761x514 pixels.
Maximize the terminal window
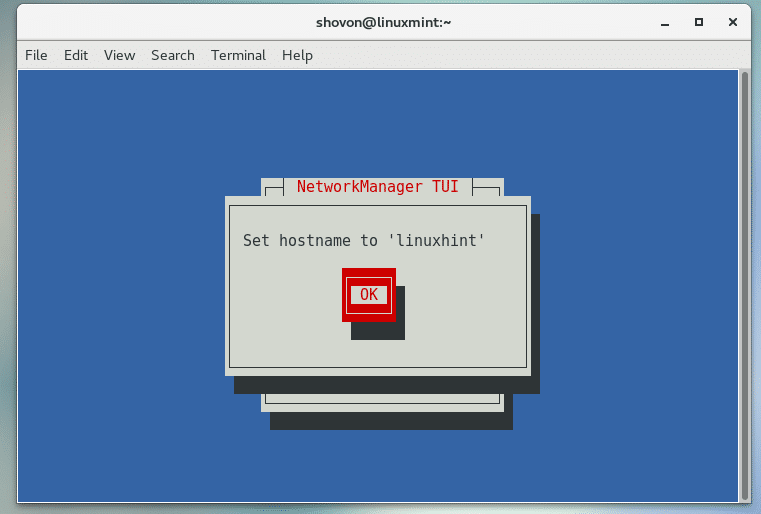(699, 22)
